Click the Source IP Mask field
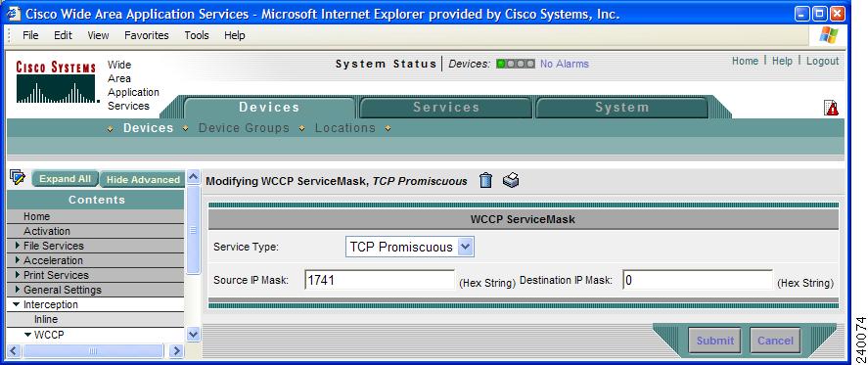 pyautogui.click(x=380, y=280)
